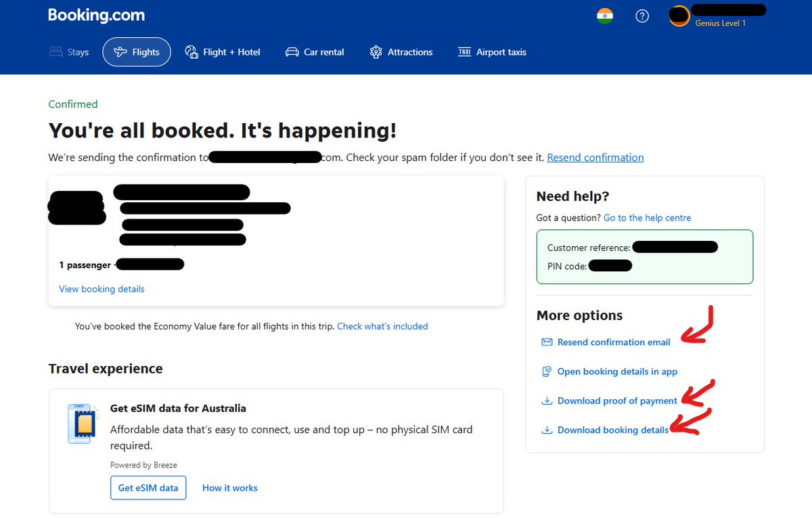Click the Get eSIM data button
Screen dimensions: 812x519
coord(148,488)
